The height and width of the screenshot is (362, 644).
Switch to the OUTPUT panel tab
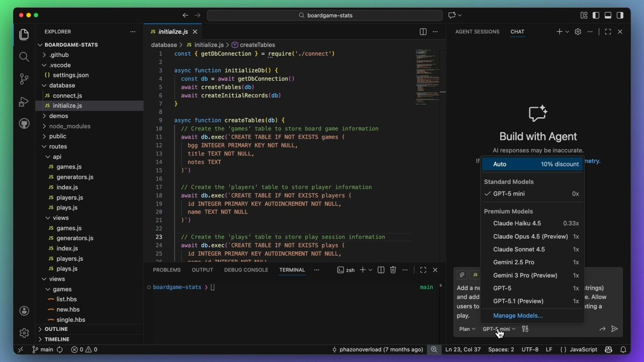coord(202,270)
